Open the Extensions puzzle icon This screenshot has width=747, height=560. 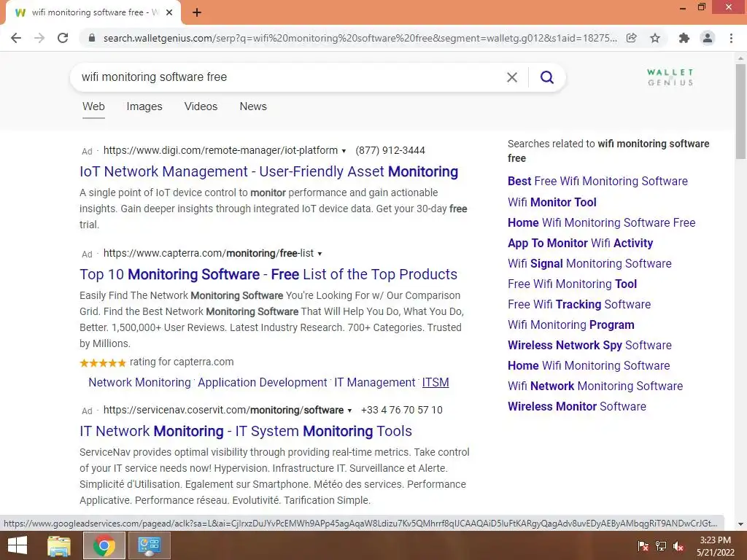pyautogui.click(x=684, y=38)
